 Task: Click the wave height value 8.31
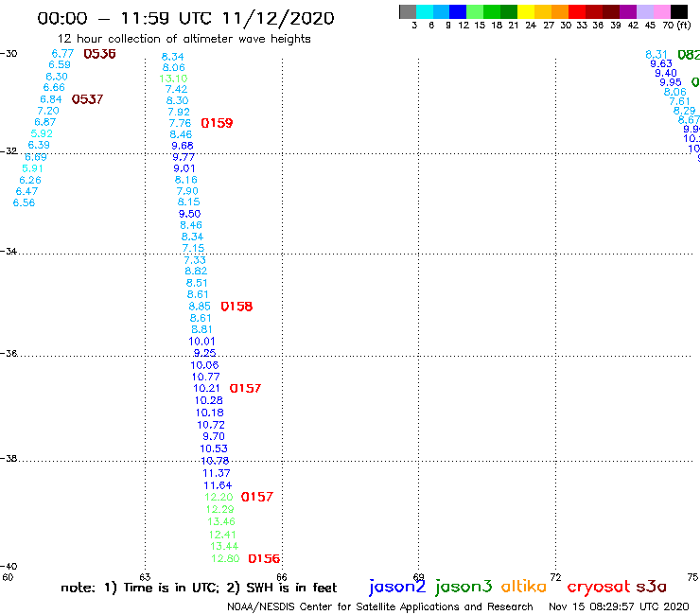656,55
